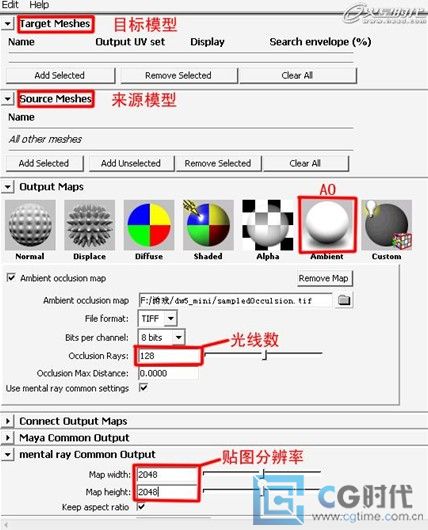Screen dimensions: 428x530
Task: Toggle Use mental ray common settings
Action: tap(143, 387)
